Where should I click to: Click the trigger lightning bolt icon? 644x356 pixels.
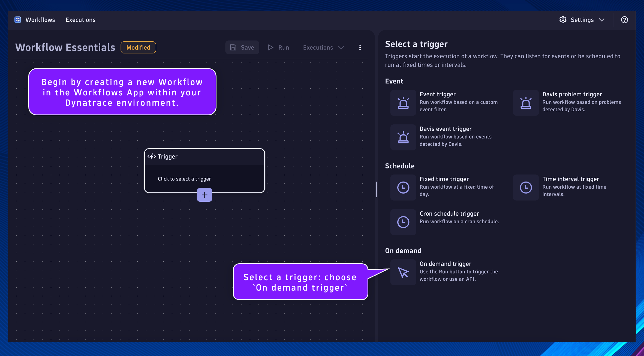coord(152,156)
